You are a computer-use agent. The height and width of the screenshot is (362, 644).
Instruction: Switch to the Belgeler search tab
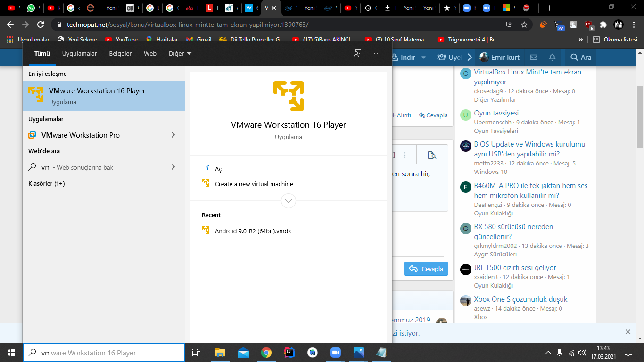pos(120,53)
